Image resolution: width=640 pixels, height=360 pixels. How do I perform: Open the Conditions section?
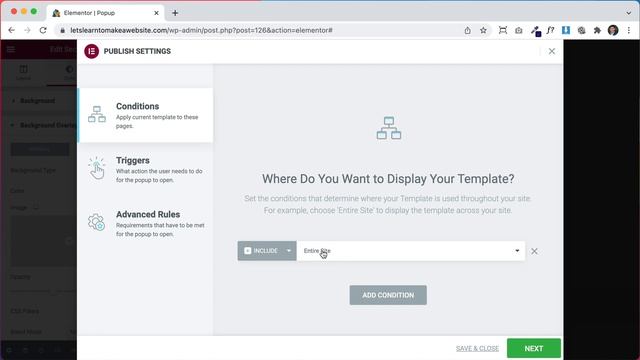145,115
